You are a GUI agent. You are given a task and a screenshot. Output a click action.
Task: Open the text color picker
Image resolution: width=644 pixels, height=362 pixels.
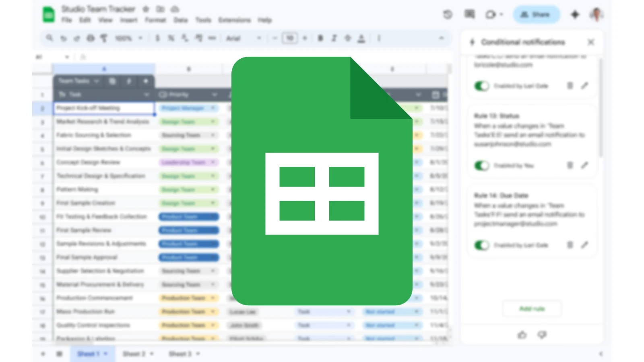[x=361, y=38]
